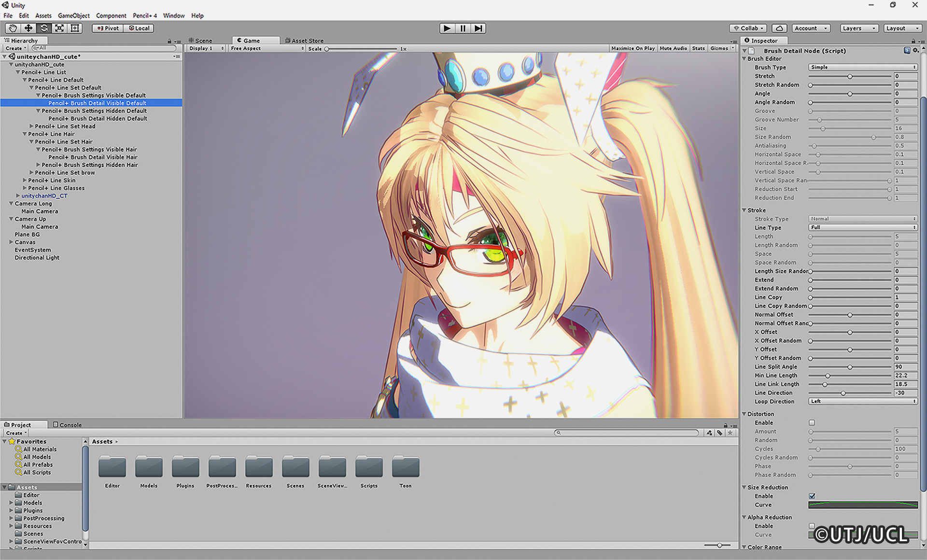Select the Scale tool

click(x=59, y=28)
